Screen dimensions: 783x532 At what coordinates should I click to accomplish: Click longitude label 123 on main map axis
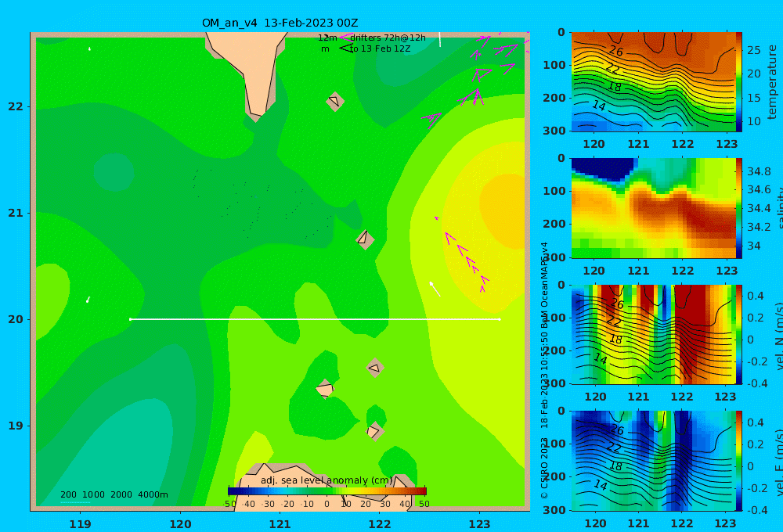(x=479, y=524)
